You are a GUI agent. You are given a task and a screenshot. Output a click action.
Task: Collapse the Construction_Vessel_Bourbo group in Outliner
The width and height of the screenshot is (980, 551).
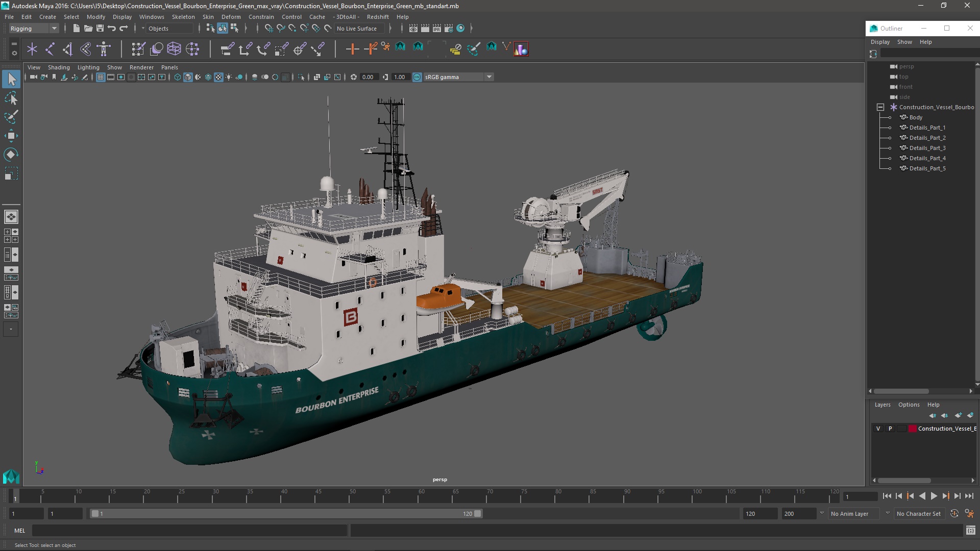[x=880, y=107]
